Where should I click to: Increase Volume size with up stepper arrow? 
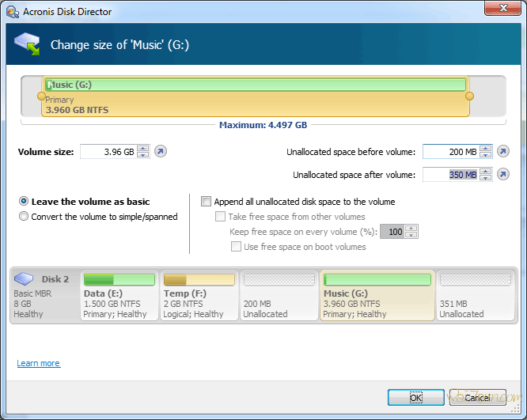(x=142, y=149)
